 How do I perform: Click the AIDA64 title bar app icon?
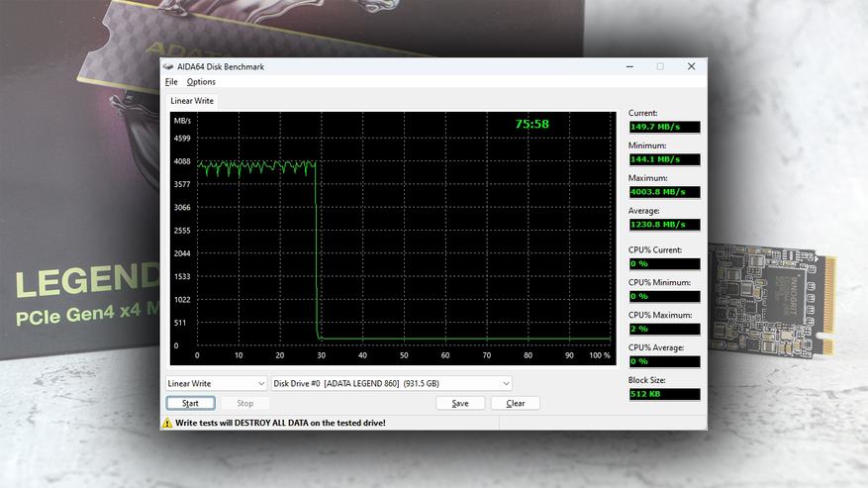168,67
